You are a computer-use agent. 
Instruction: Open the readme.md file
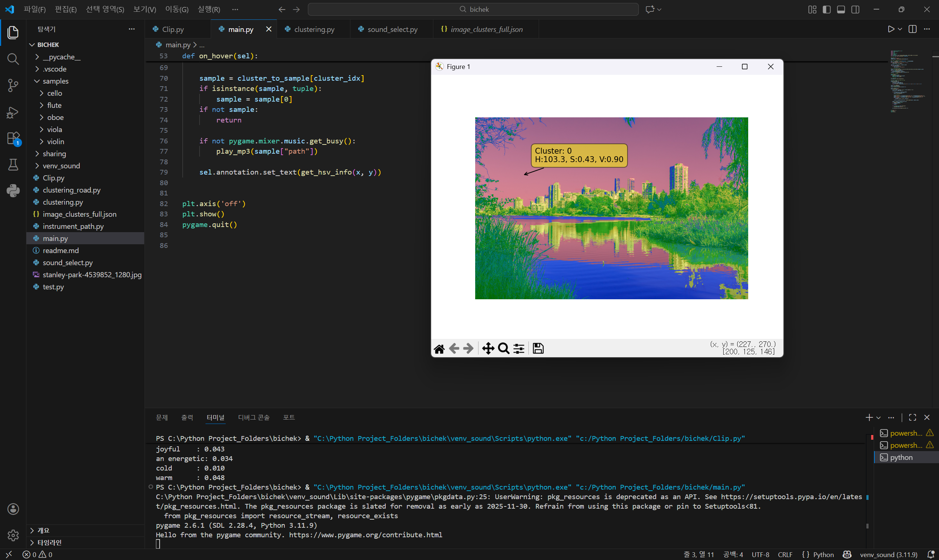pyautogui.click(x=61, y=250)
